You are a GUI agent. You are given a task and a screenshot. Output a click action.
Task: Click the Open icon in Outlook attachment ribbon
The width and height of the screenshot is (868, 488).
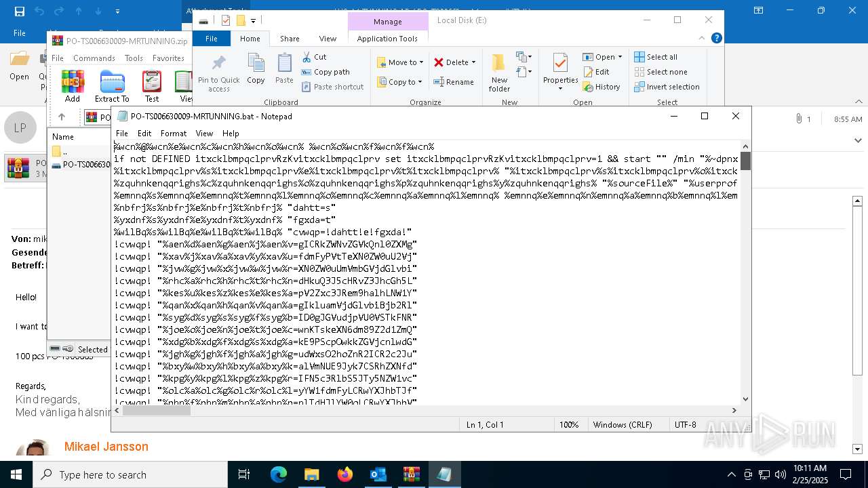coord(20,66)
